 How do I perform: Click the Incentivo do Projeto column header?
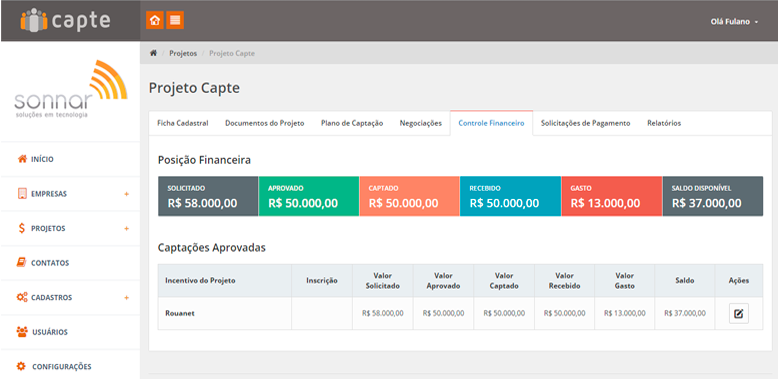point(225,281)
